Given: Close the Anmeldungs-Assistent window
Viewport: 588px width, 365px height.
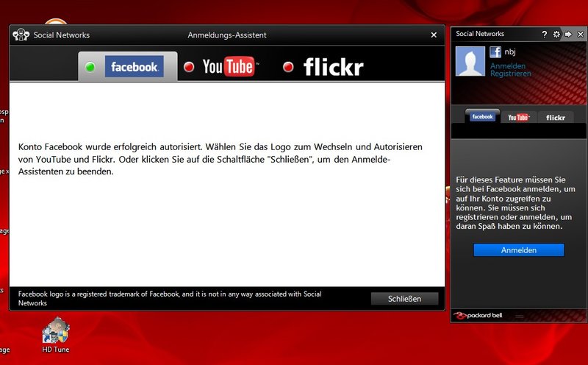Looking at the screenshot, I should click(x=434, y=35).
